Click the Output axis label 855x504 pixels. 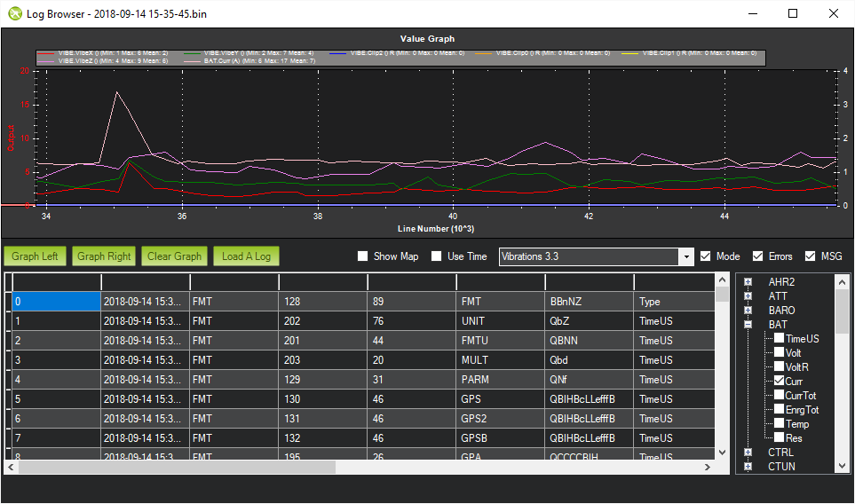click(x=11, y=138)
